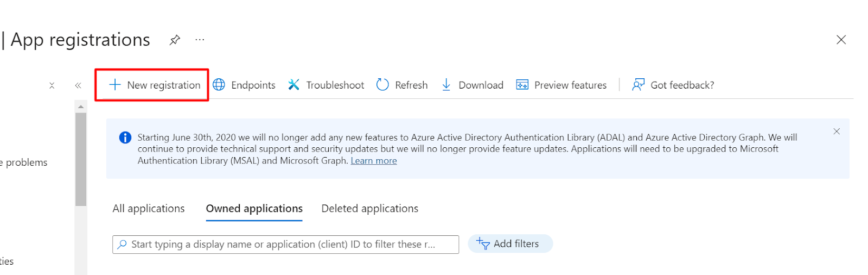Open the ellipsis more options menu

click(x=200, y=40)
